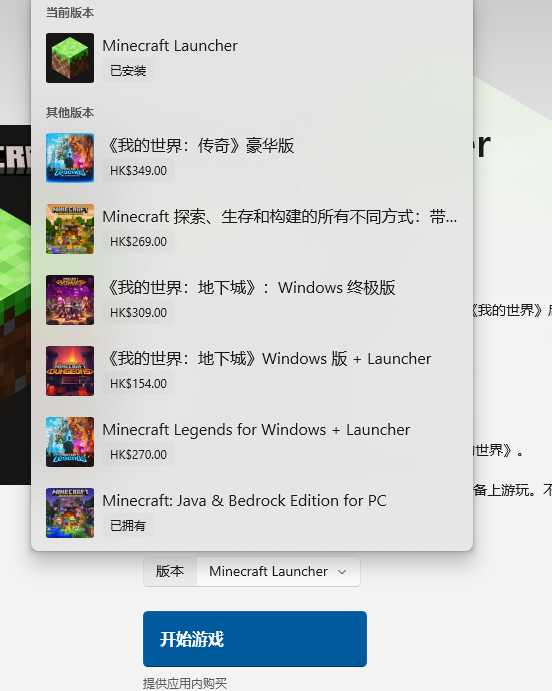
Task: Choose 《我的世界：传奇》豪华版 from the list
Action: (x=252, y=158)
